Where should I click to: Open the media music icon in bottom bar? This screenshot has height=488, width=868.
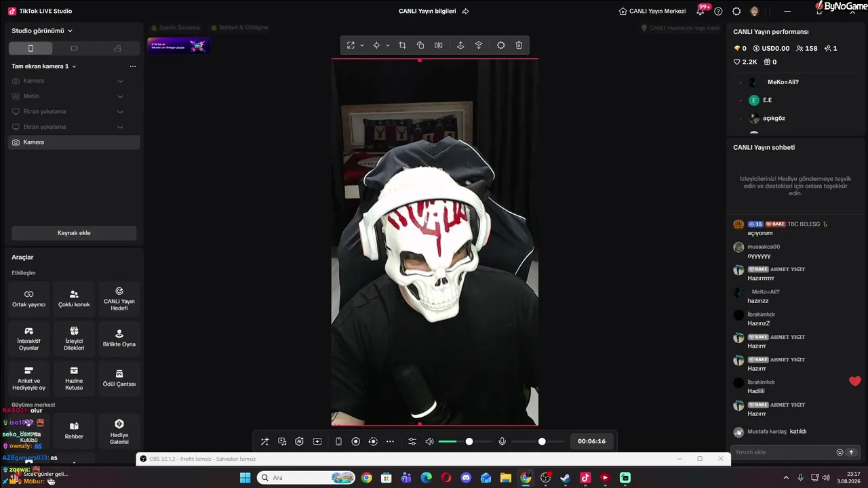282,441
